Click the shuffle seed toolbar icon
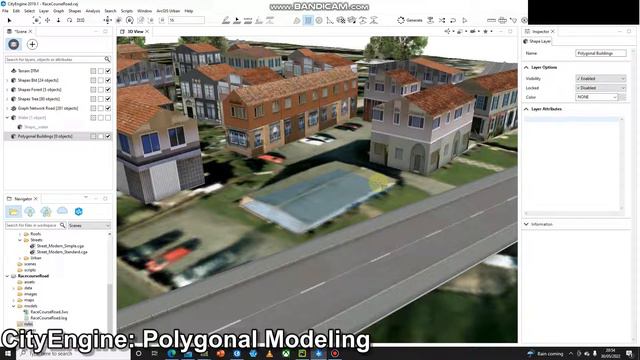 click(442, 20)
